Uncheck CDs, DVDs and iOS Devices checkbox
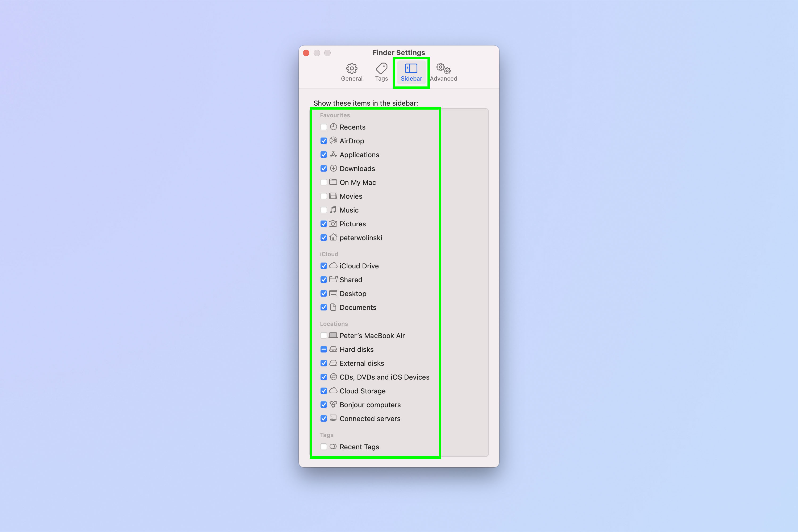 coord(324,377)
